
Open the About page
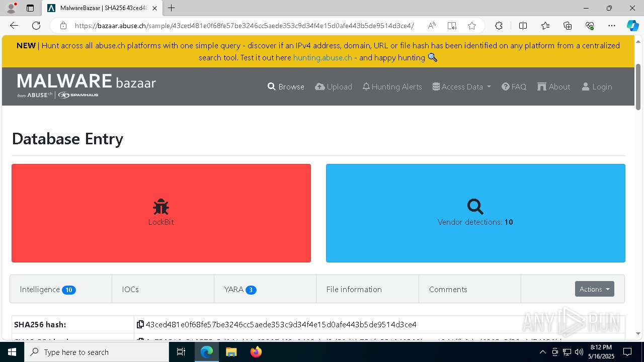coord(553,86)
